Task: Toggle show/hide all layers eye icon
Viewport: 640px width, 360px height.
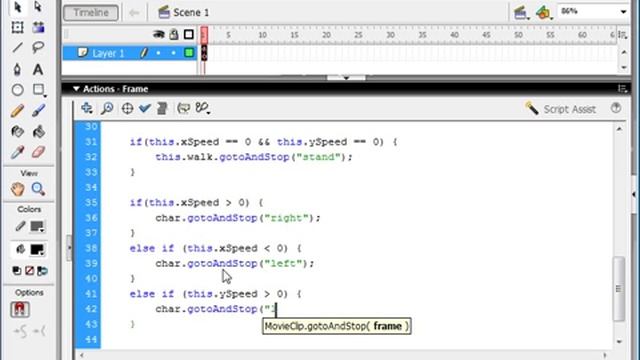Action: point(159,34)
